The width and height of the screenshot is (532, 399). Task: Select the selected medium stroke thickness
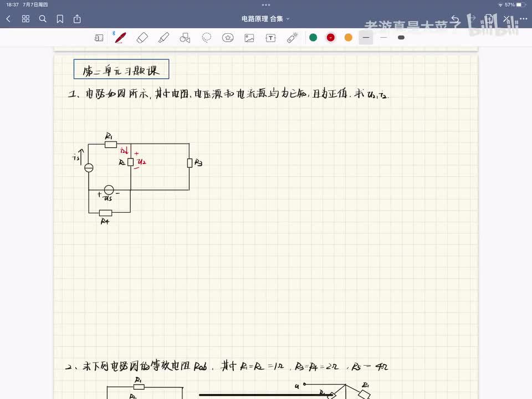[366, 37]
